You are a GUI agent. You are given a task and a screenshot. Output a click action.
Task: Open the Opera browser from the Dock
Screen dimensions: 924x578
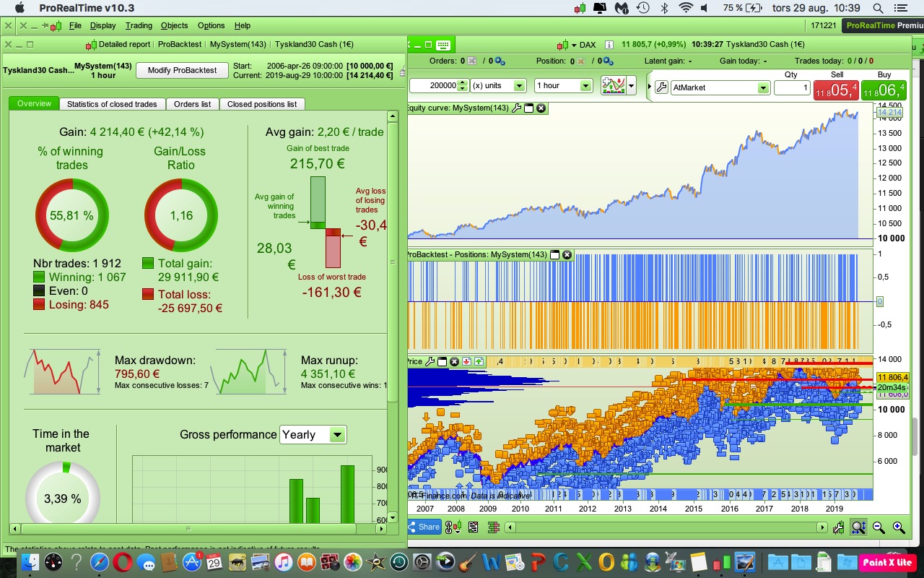click(122, 561)
